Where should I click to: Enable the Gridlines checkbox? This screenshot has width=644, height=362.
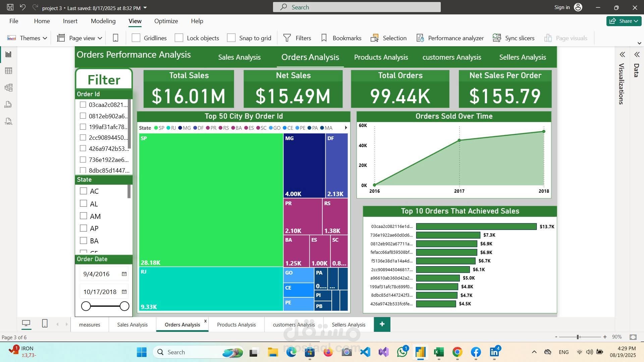tap(136, 38)
